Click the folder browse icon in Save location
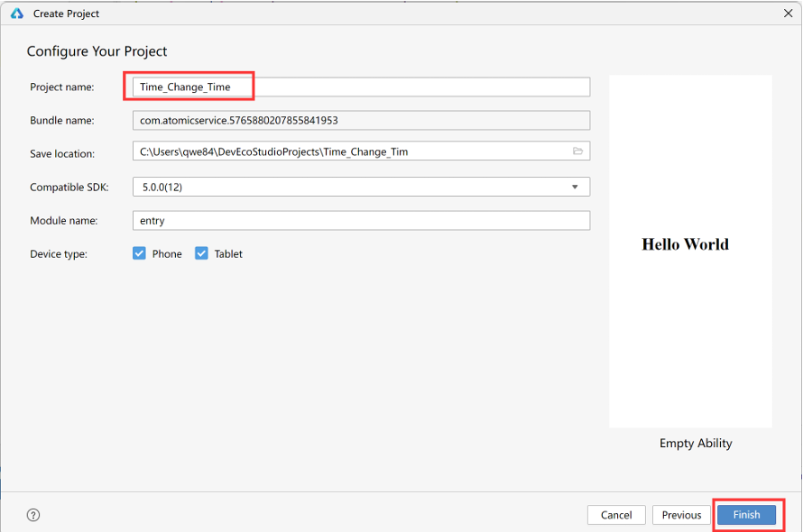Image resolution: width=803 pixels, height=532 pixels. (x=577, y=151)
